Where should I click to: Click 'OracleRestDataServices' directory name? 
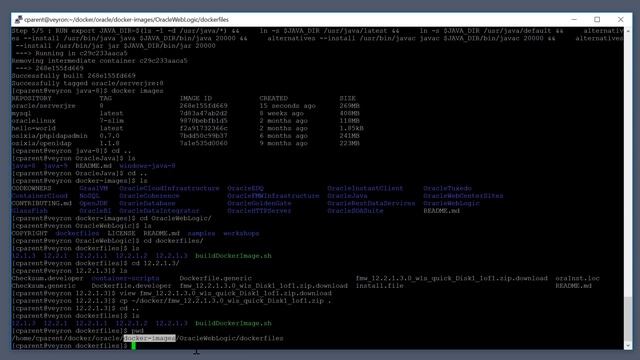coord(371,203)
